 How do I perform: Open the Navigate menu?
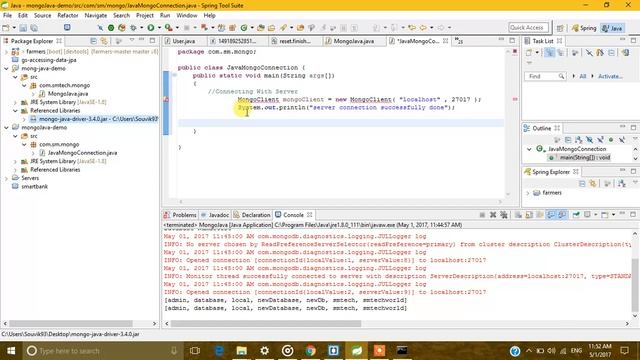click(96, 16)
